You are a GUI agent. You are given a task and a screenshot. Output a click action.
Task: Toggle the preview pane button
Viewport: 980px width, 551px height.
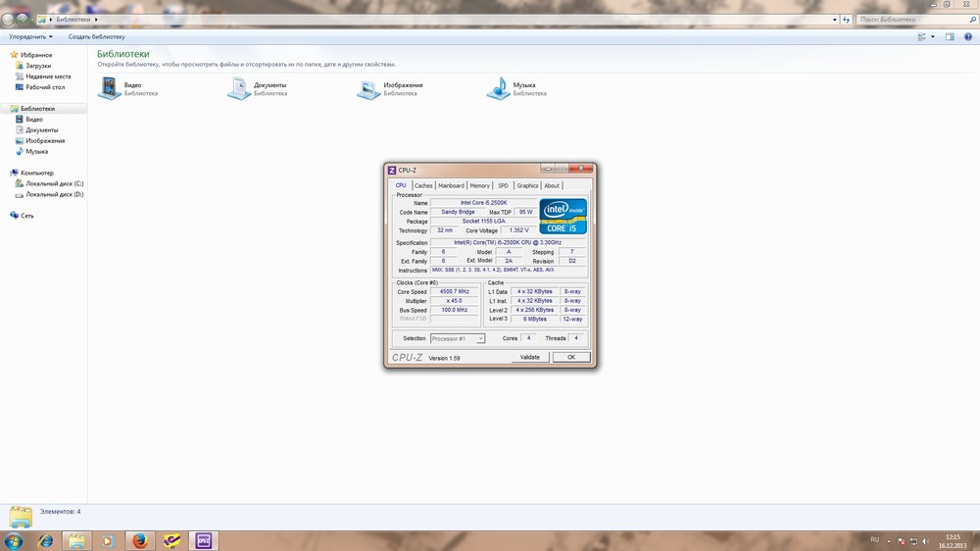pos(950,37)
